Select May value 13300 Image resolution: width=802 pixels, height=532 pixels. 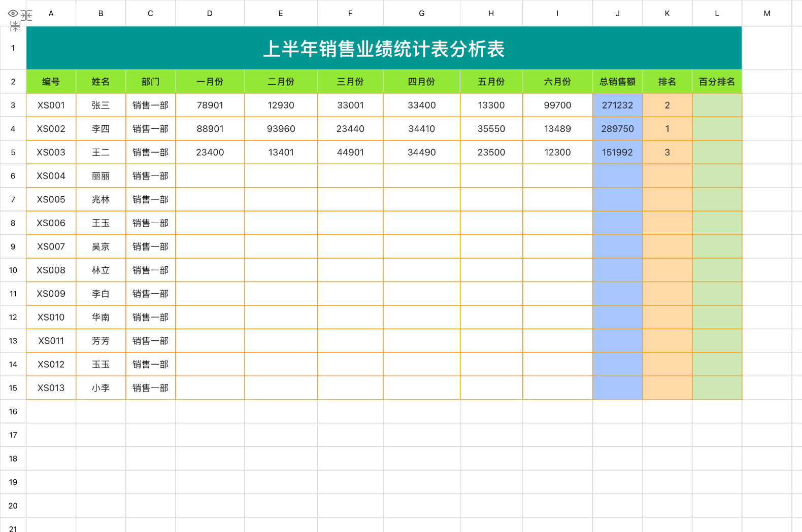491,105
